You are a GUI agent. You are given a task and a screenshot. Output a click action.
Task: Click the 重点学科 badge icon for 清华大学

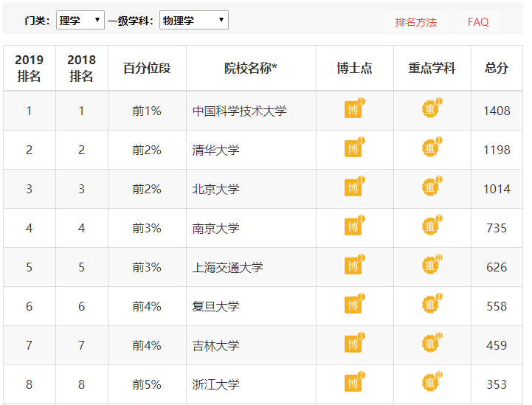432,148
